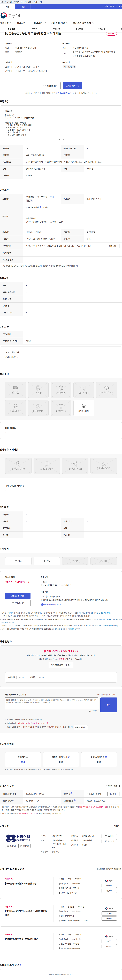This screenshot has height=980, width=122.
Task: Select the 자녀 학자금 지원 icon
Action: [106, 390]
